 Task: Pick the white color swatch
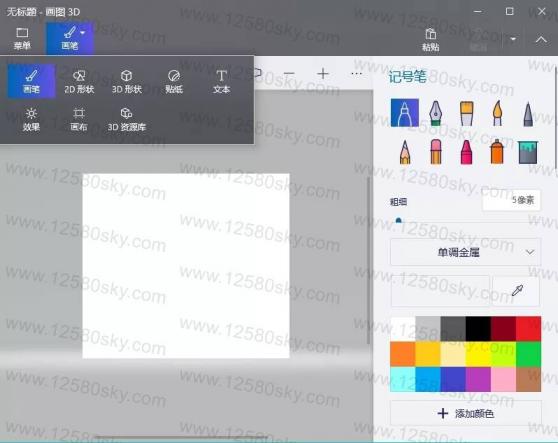coord(402,329)
